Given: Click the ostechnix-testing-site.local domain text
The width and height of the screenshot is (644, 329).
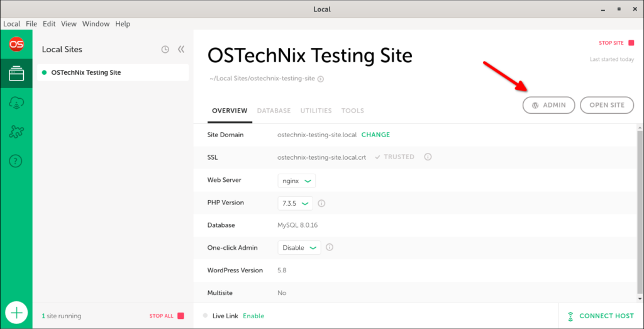Looking at the screenshot, I should point(317,135).
